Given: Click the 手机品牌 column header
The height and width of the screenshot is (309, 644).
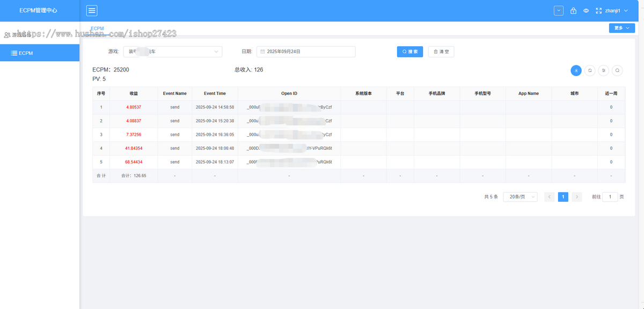Looking at the screenshot, I should pos(437,93).
